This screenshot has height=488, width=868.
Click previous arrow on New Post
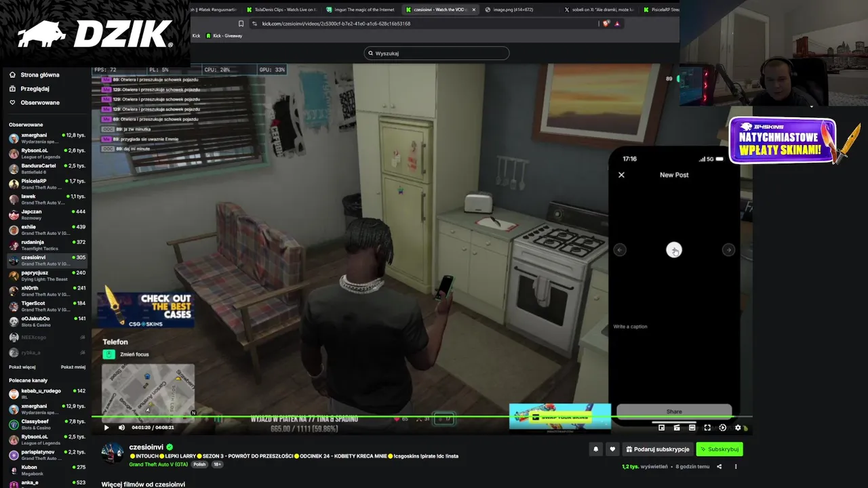[x=620, y=250]
